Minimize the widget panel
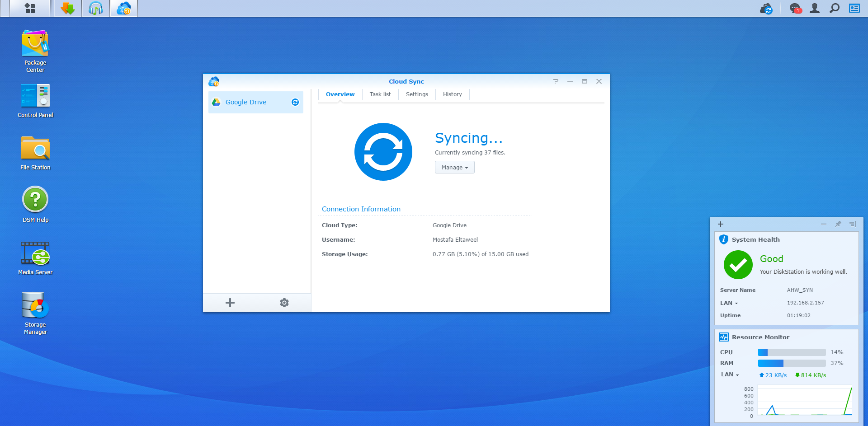The height and width of the screenshot is (426, 868). coord(824,224)
